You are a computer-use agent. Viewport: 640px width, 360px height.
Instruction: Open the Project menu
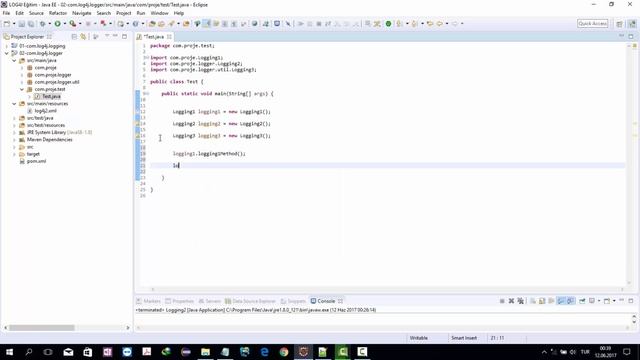pos(124,13)
